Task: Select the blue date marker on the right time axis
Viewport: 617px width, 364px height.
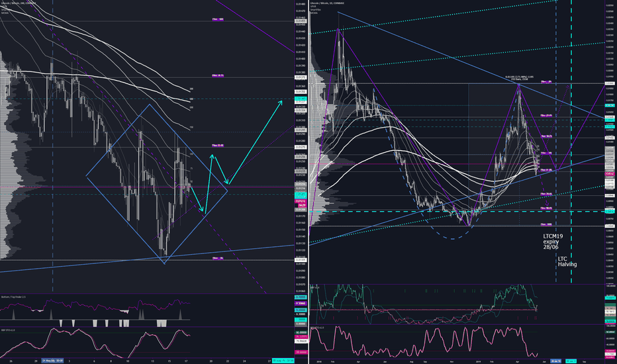Action: coord(555,361)
